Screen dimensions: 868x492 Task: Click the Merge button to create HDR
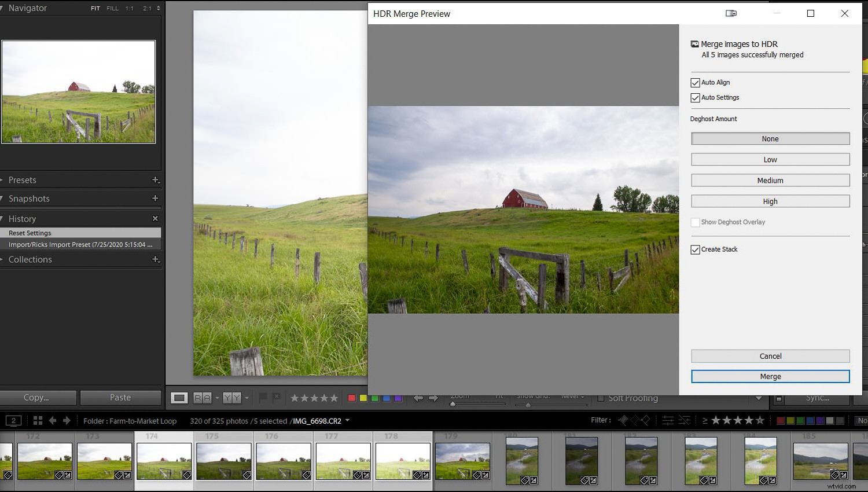click(x=770, y=376)
